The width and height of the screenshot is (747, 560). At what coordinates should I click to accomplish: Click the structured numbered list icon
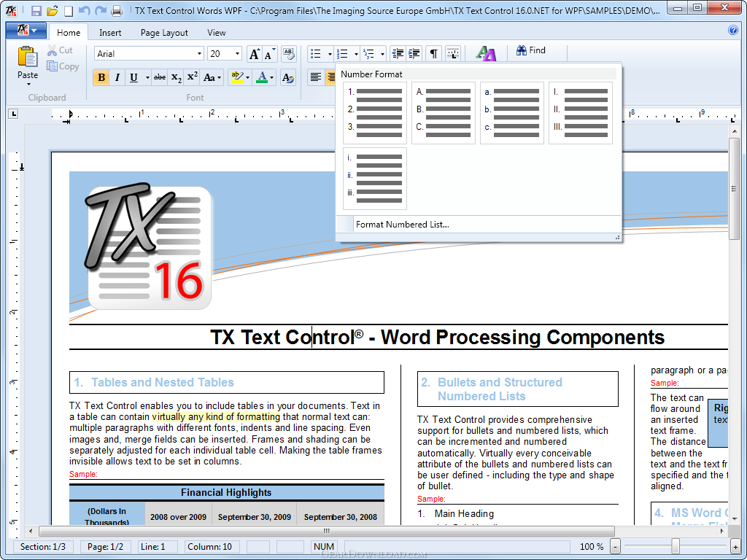(368, 54)
